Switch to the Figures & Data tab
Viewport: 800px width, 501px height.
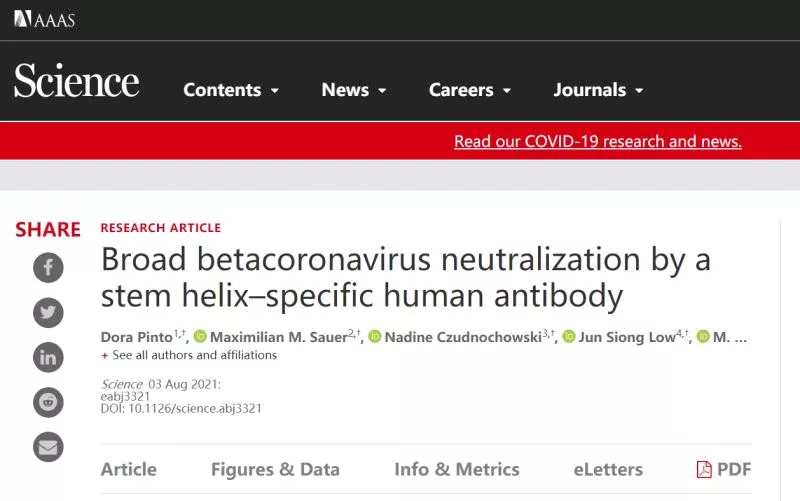click(x=276, y=469)
